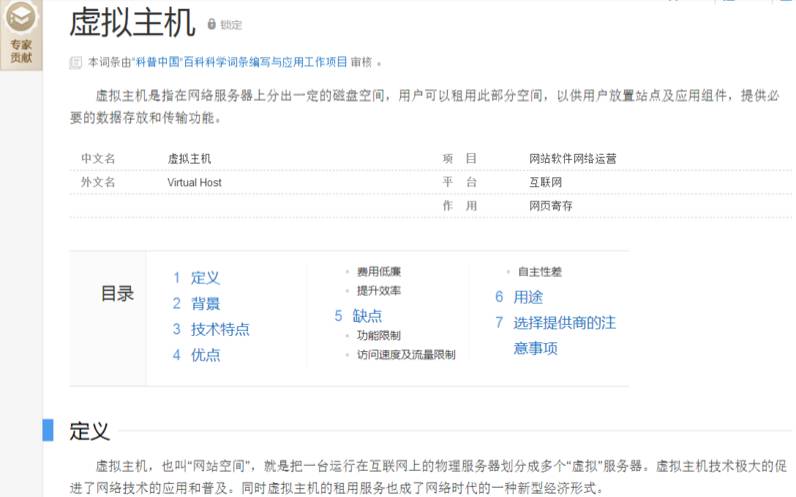
Task: Click the 互联网 platform value
Action: pyautogui.click(x=546, y=182)
